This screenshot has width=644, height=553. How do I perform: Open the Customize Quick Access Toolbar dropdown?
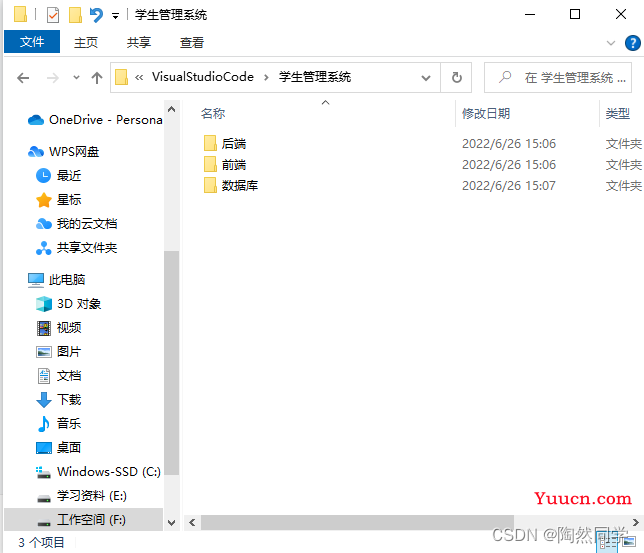click(115, 16)
